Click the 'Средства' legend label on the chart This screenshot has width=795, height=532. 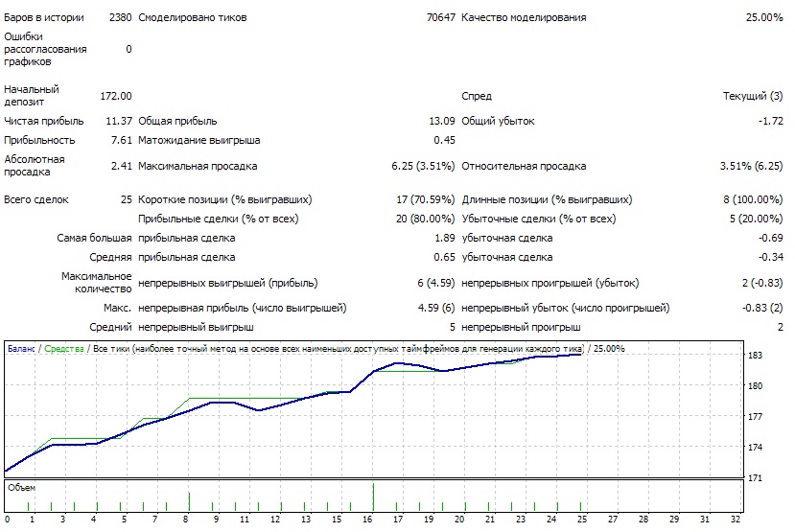[64, 349]
